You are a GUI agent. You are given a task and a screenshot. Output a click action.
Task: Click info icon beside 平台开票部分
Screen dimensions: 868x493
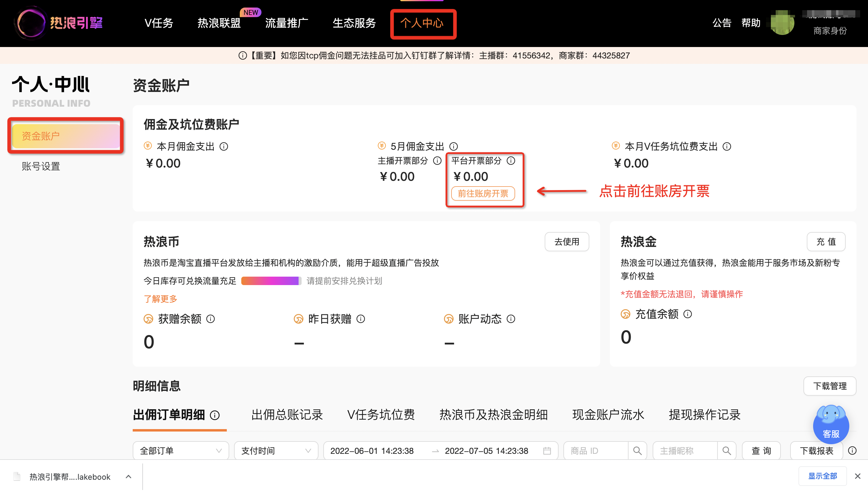(511, 161)
